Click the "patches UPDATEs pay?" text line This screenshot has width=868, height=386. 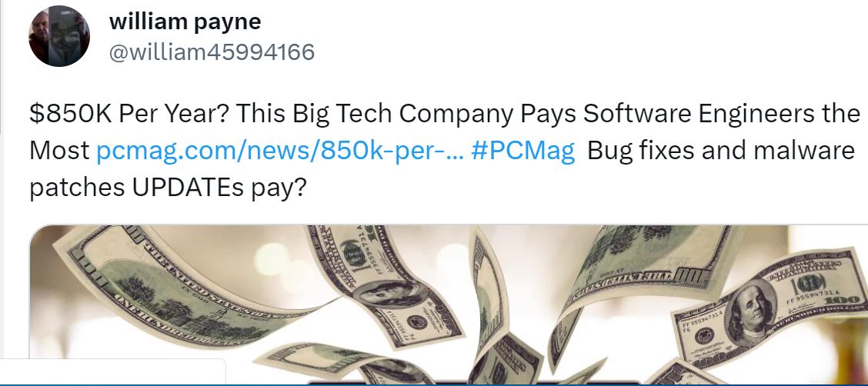pyautogui.click(x=167, y=188)
